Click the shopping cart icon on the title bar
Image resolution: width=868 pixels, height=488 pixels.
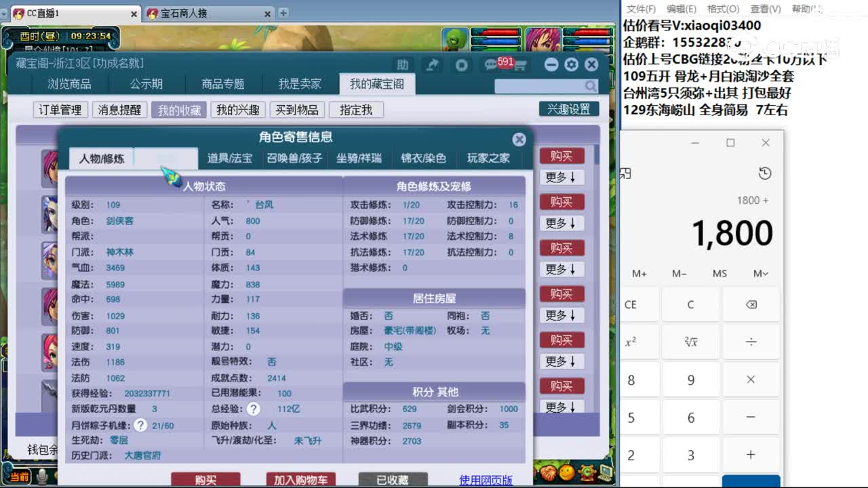pos(519,65)
